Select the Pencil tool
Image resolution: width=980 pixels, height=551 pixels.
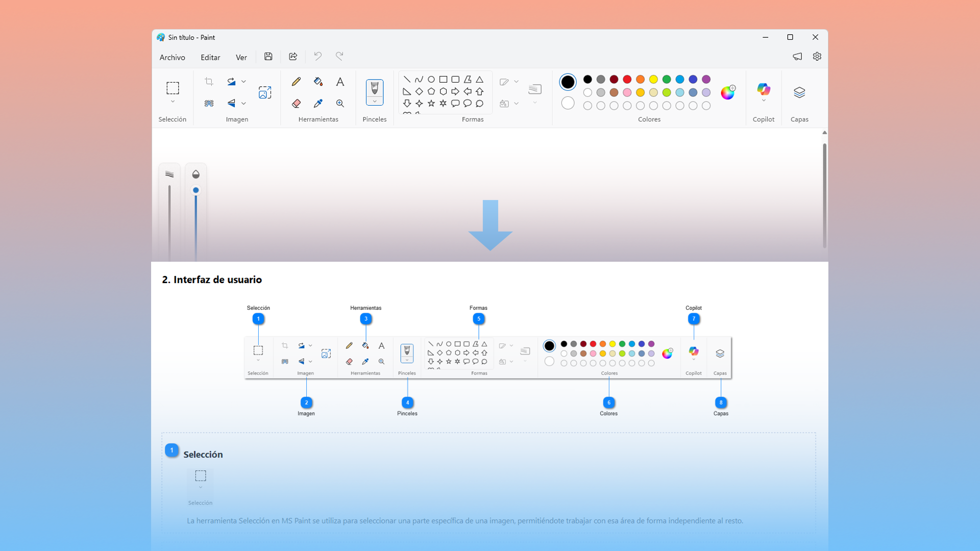click(x=296, y=82)
